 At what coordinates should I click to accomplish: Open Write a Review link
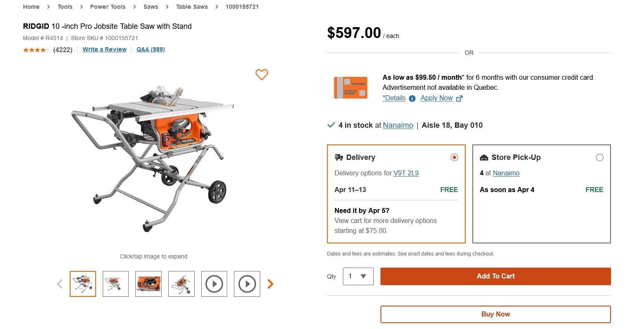(x=104, y=49)
